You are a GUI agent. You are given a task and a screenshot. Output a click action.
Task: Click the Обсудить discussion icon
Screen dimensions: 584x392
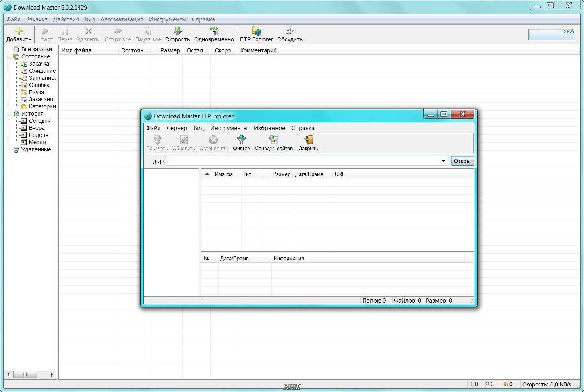[x=290, y=31]
